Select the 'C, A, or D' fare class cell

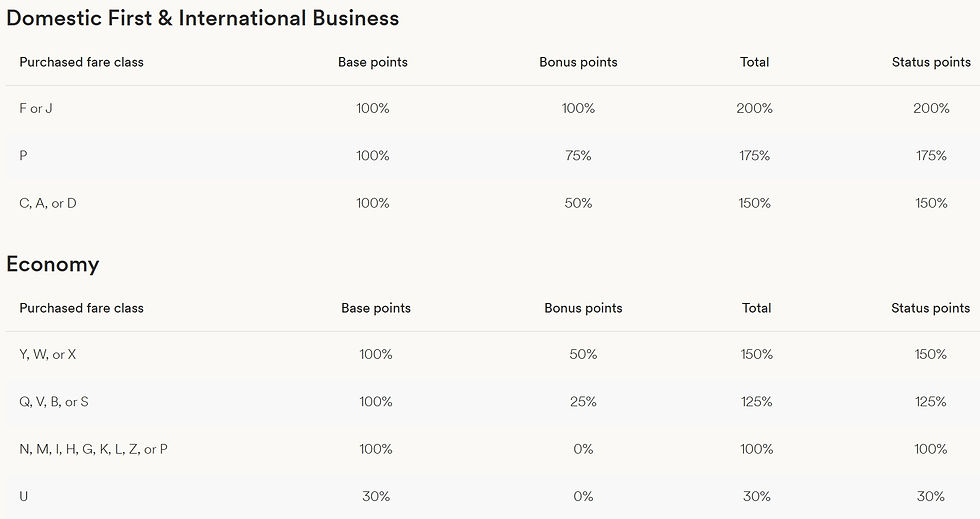pyautogui.click(x=48, y=203)
